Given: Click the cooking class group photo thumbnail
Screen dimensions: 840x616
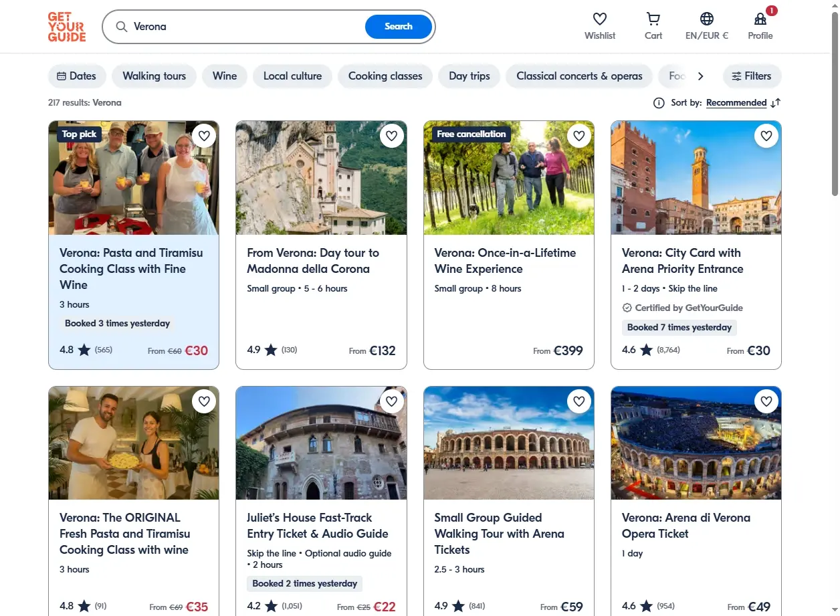Looking at the screenshot, I should [x=134, y=178].
